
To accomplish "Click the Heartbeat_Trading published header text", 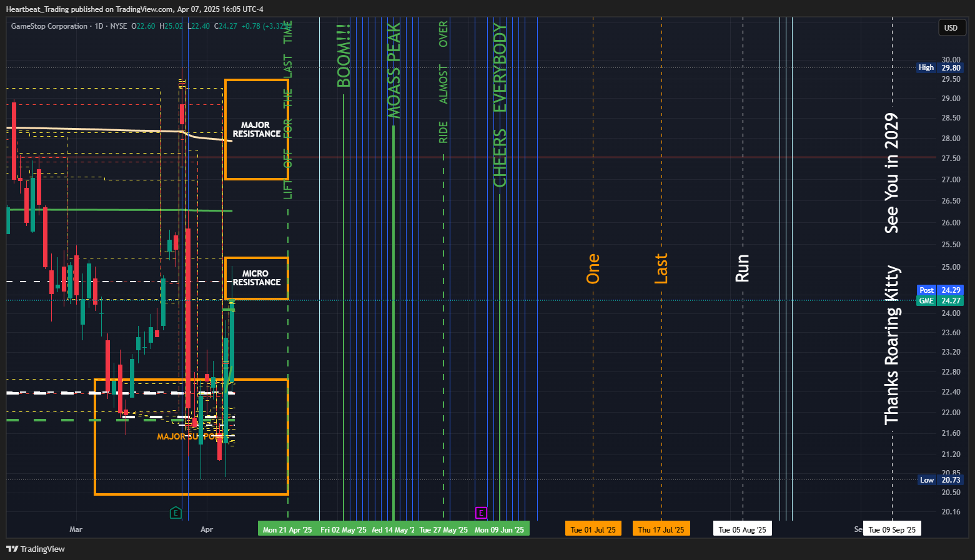I will [x=134, y=9].
